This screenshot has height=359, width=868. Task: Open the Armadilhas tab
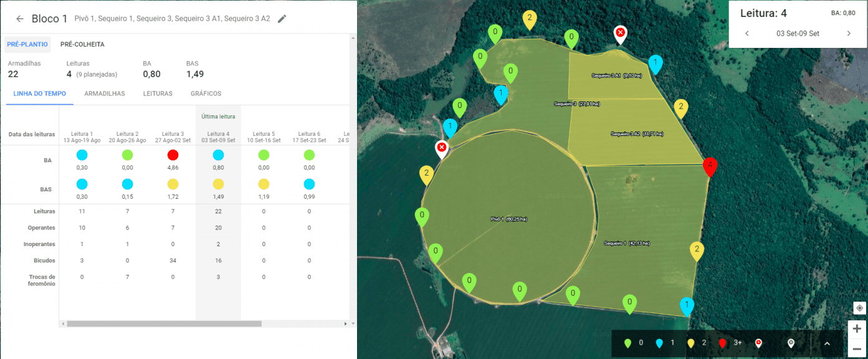pyautogui.click(x=104, y=93)
